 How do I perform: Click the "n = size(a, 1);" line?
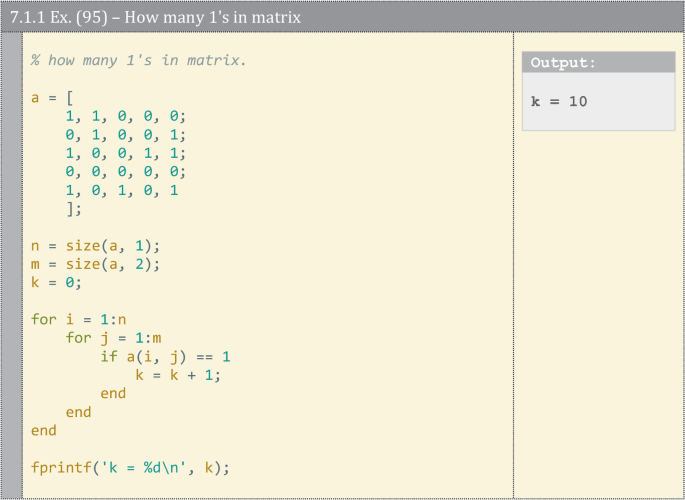95,245
